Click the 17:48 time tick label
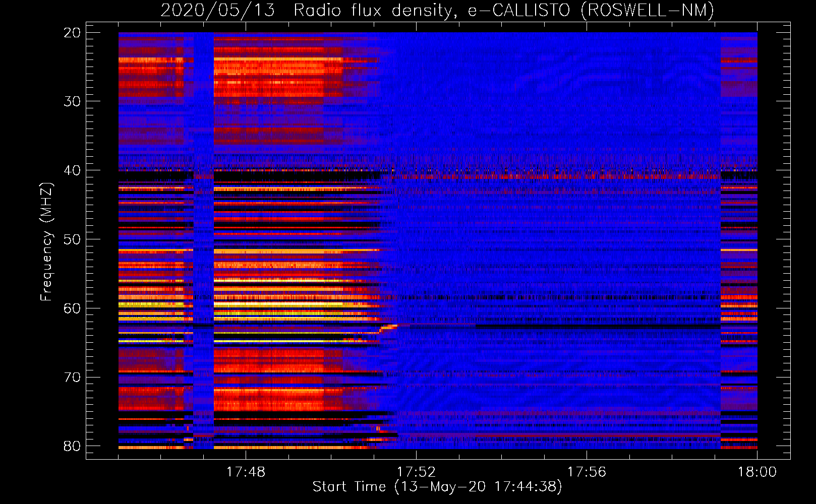The image size is (816, 504). (x=246, y=472)
